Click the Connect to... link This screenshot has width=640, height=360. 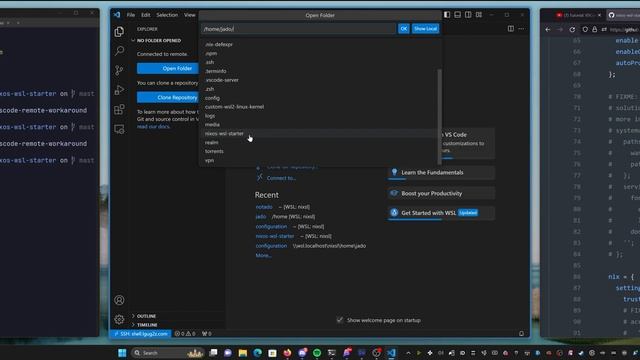click(x=281, y=178)
